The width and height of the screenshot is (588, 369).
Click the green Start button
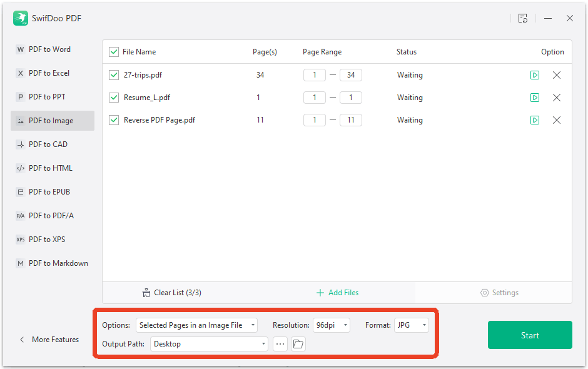point(530,335)
